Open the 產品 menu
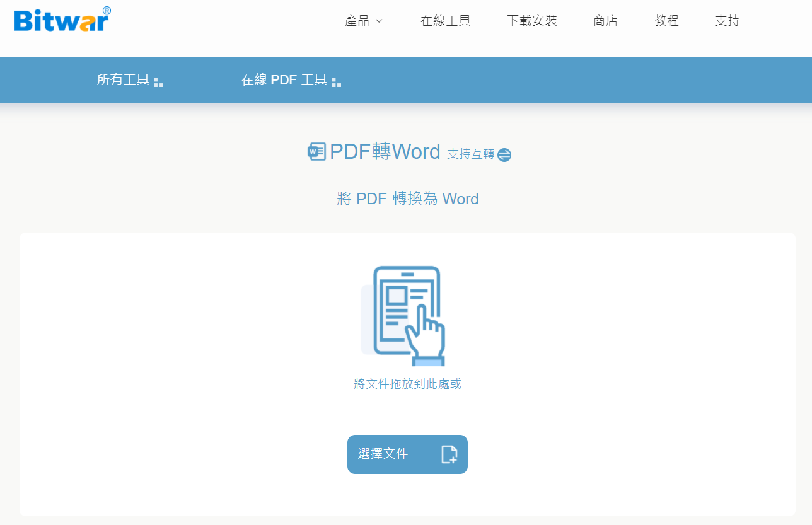 coord(357,21)
